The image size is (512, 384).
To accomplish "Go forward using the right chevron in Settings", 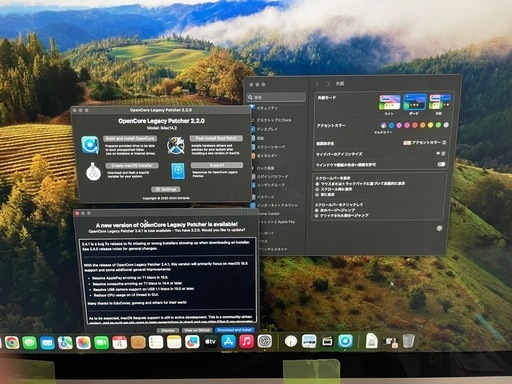I will point(328,84).
